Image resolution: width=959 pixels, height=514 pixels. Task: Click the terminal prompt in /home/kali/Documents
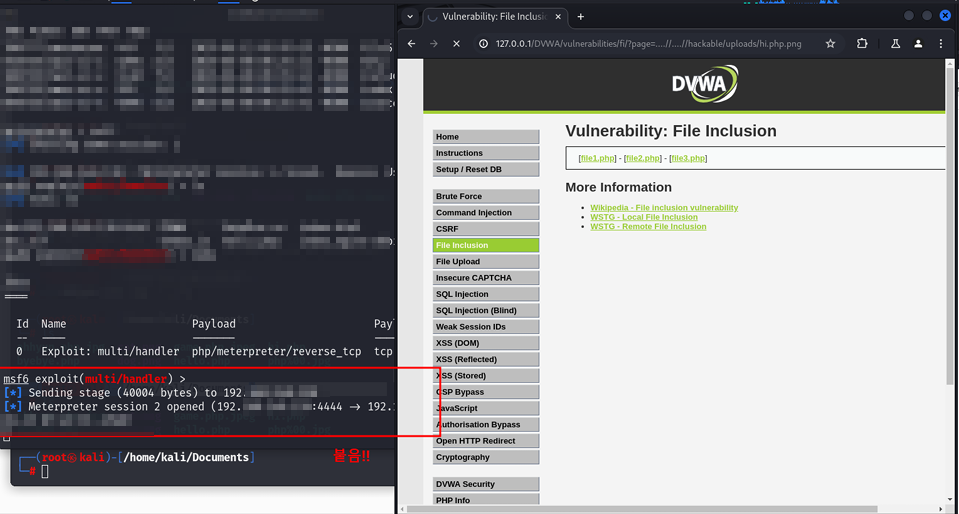pyautogui.click(x=137, y=464)
